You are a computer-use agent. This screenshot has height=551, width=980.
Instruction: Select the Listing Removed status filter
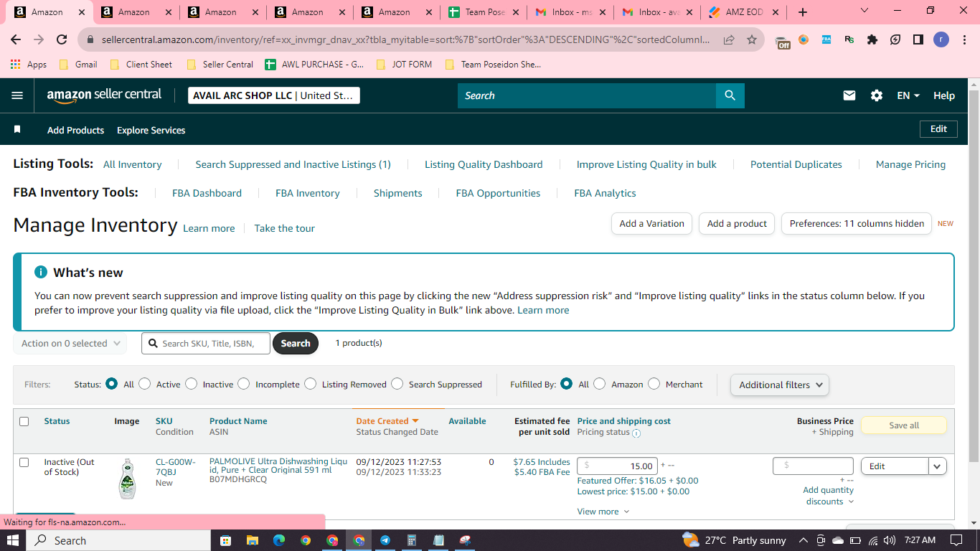[310, 384]
